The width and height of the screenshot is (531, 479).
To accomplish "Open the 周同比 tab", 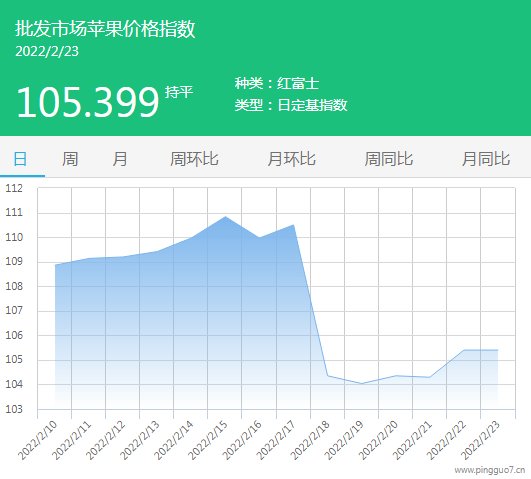I will point(389,159).
